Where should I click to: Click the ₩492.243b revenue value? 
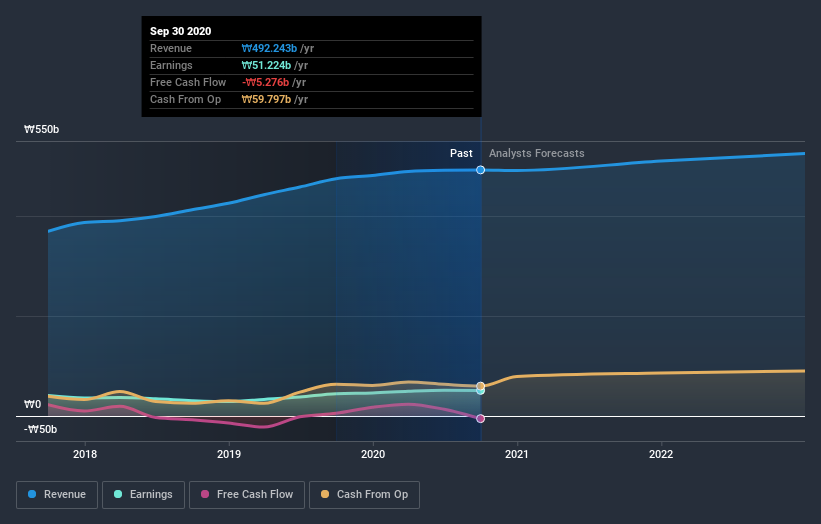(x=269, y=48)
